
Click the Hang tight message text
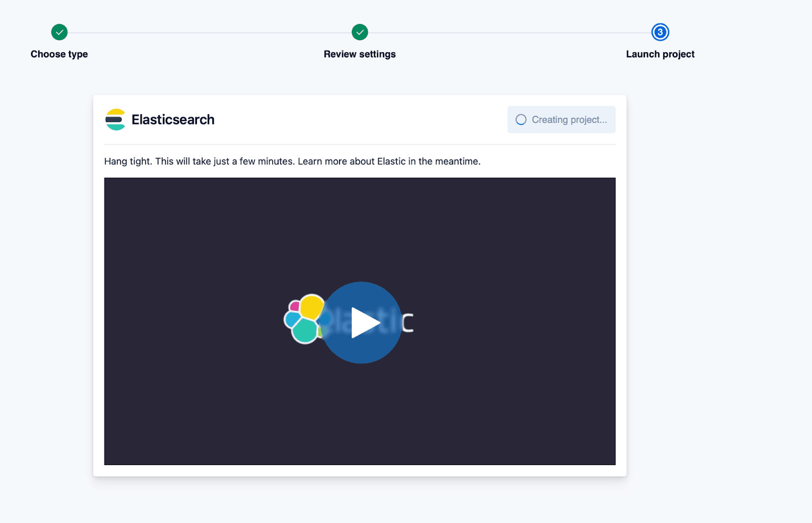point(292,161)
